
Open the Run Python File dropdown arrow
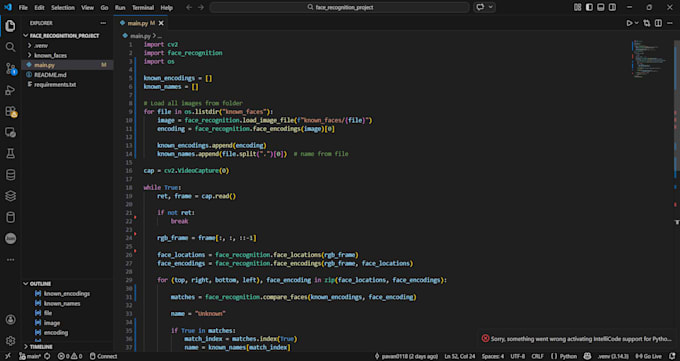(637, 23)
